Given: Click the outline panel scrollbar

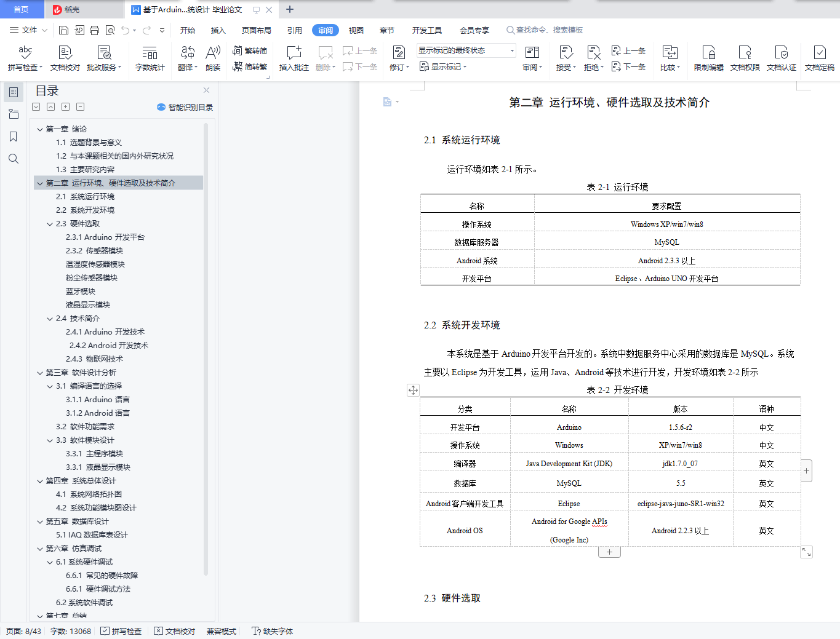Looking at the screenshot, I should point(206,349).
